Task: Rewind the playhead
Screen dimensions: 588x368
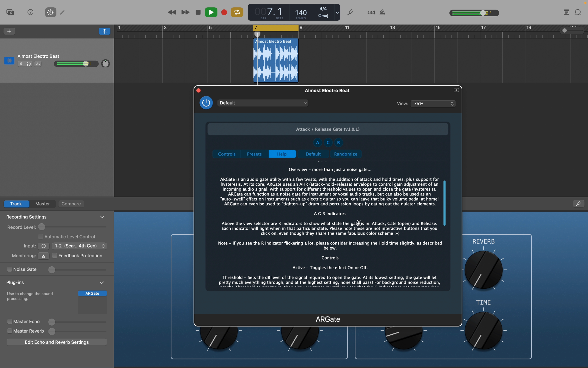Action: point(172,12)
